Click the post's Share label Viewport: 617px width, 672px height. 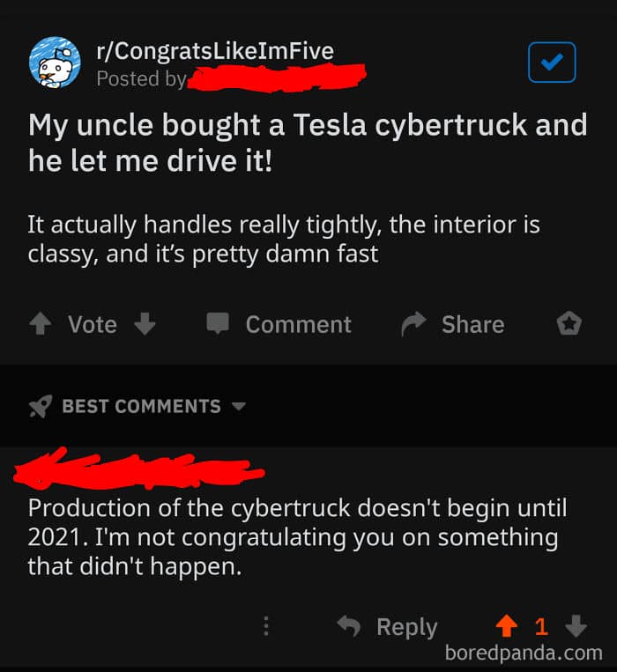pyautogui.click(x=472, y=325)
